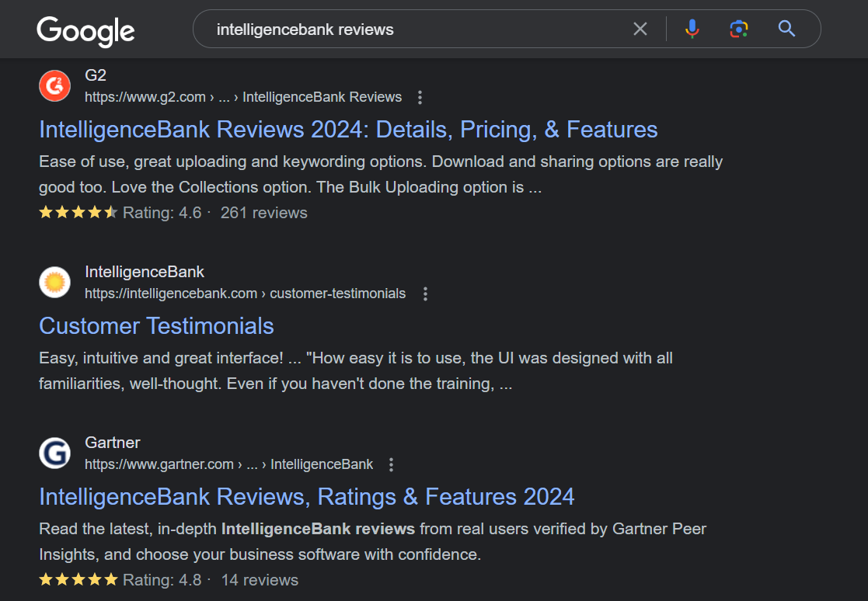868x601 pixels.
Task: Click the G2 site favicon
Action: click(54, 85)
